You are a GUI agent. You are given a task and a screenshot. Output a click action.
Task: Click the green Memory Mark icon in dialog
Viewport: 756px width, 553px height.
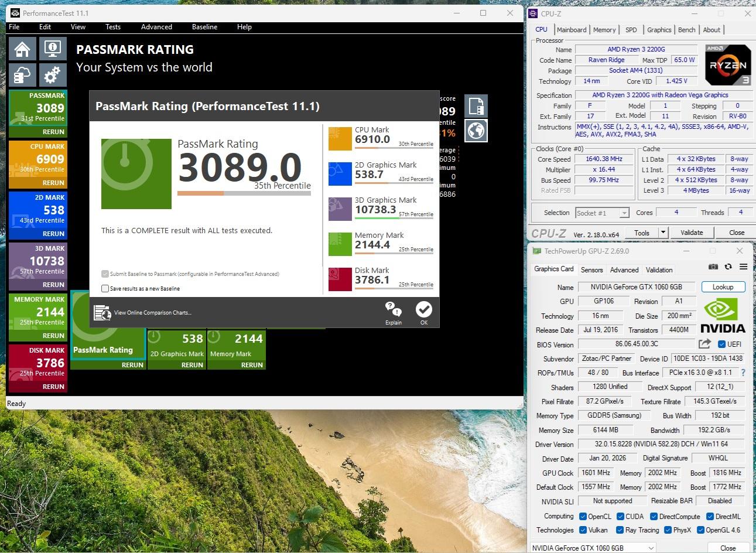coord(340,244)
